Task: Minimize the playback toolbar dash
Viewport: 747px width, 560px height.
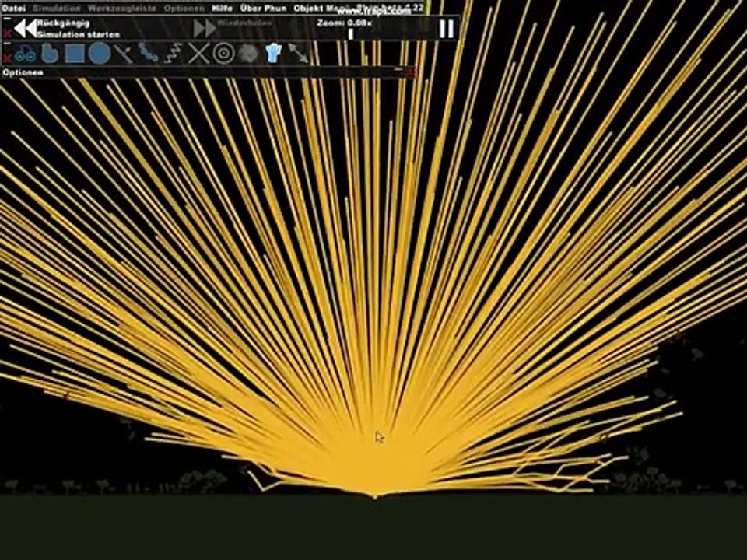Action: [x=7, y=20]
